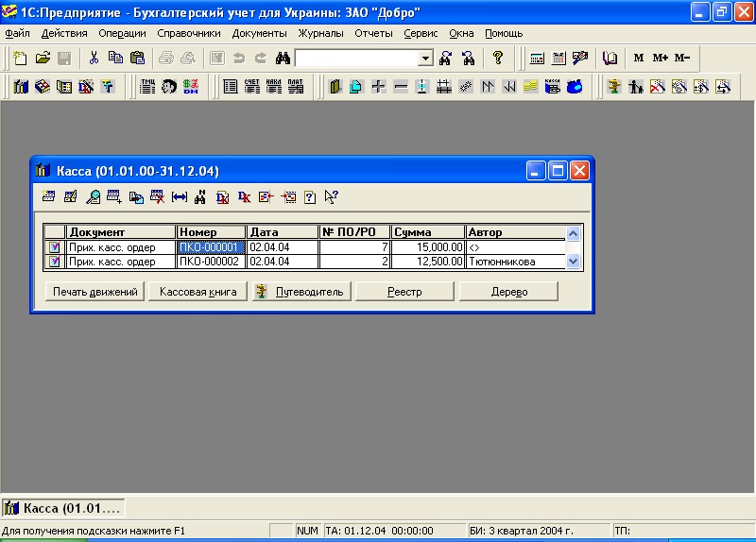This screenshot has height=542, width=756.
Task: Click the Печать движений button
Action: 95,292
